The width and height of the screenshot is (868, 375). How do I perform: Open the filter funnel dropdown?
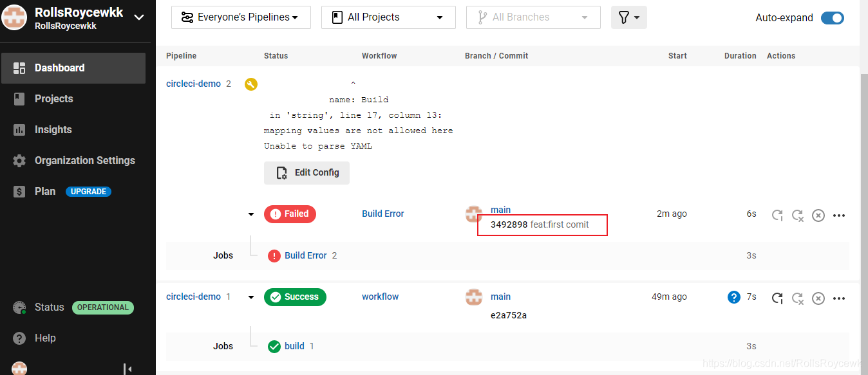[x=628, y=17]
